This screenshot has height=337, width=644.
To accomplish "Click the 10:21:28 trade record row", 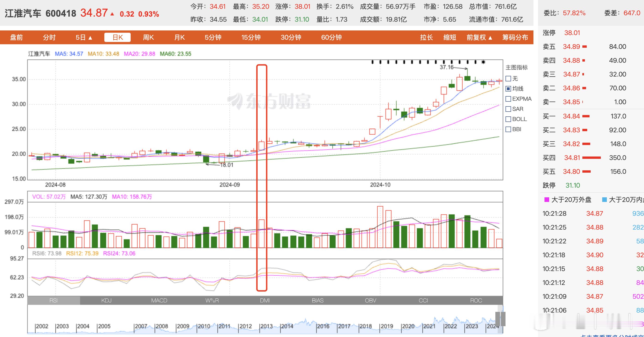I will 593,214.
